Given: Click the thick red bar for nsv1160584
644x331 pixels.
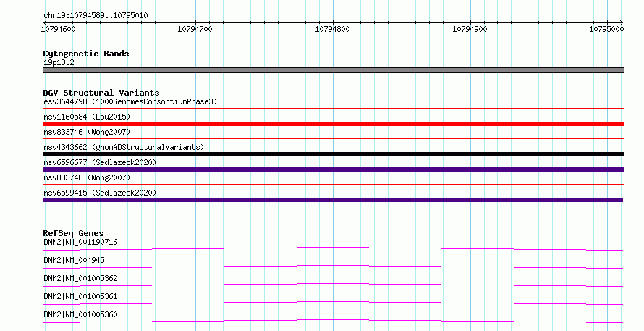Looking at the screenshot, I should pos(333,124).
